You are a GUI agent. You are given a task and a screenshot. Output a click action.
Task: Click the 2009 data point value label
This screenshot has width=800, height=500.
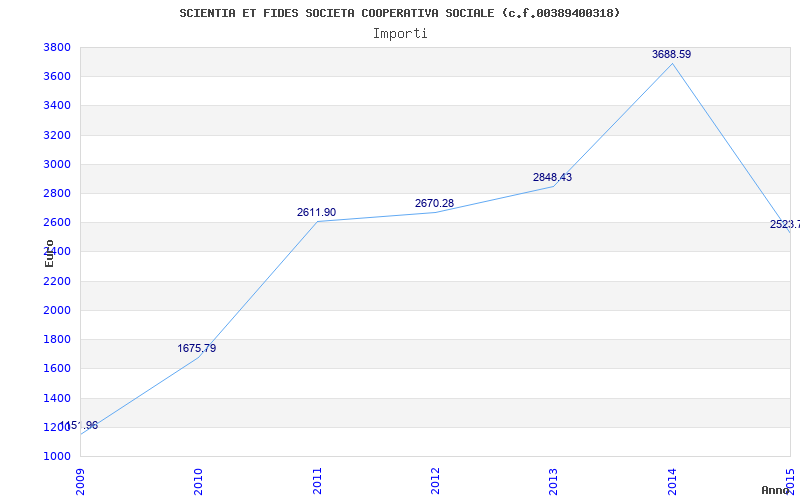tap(79, 426)
